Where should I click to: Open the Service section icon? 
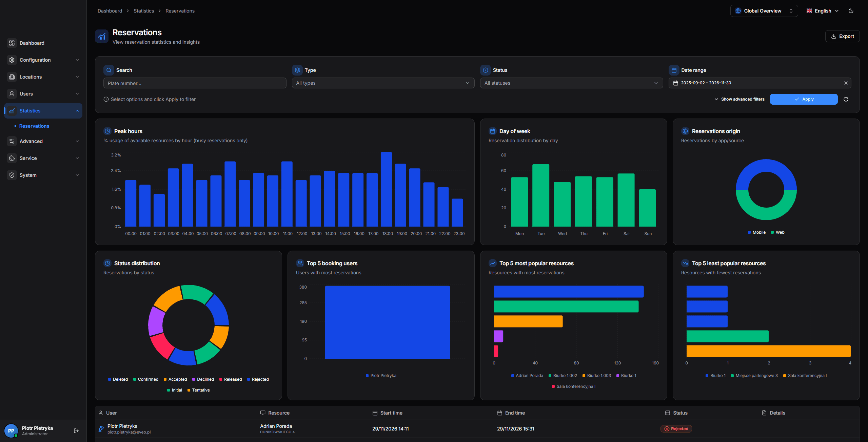pyautogui.click(x=12, y=158)
